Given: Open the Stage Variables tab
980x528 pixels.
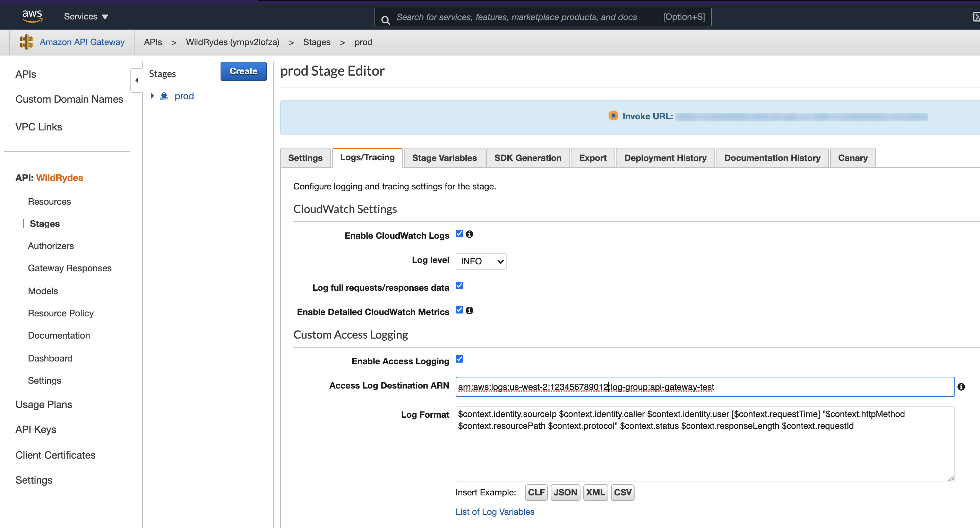Looking at the screenshot, I should pyautogui.click(x=444, y=157).
